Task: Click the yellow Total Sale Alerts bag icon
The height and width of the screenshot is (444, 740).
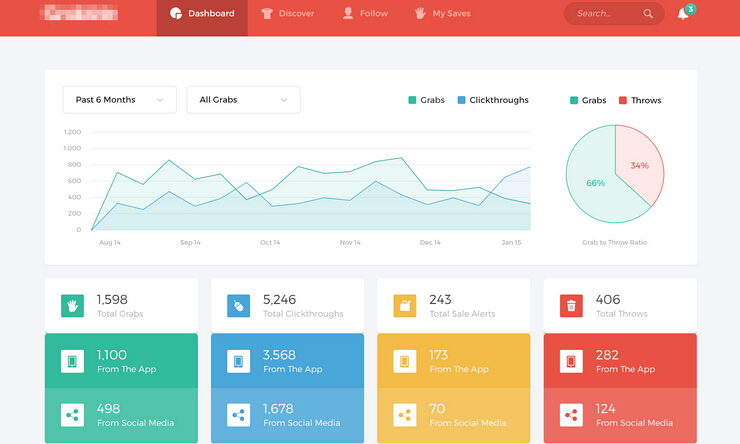Action: pos(405,306)
